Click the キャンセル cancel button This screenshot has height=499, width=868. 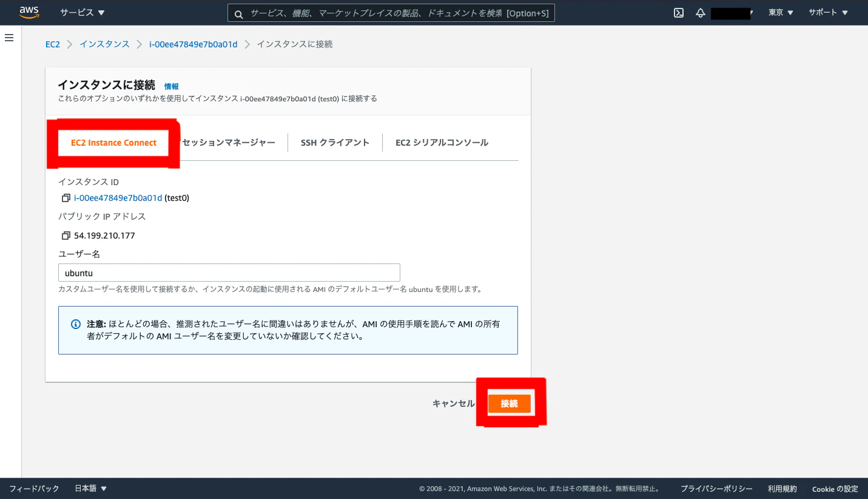pyautogui.click(x=454, y=404)
